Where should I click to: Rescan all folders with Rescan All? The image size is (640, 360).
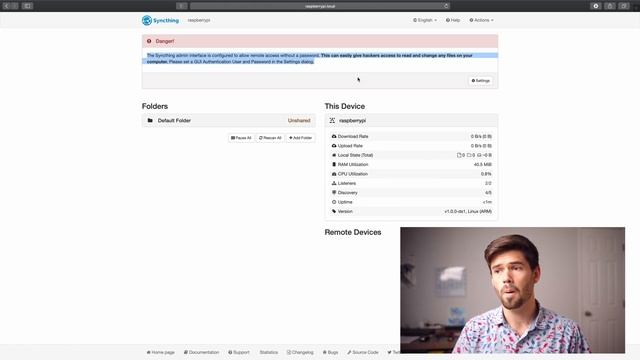(270, 138)
